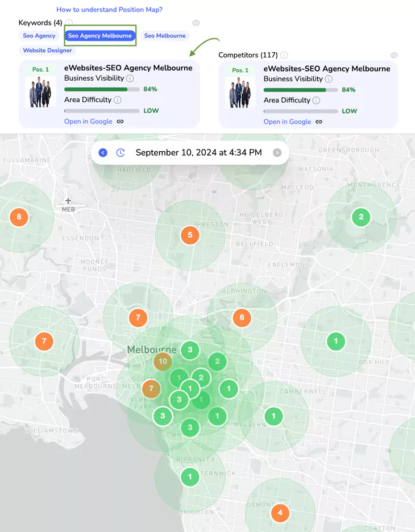The image size is (415, 532).
Task: Open in Google link in keywords card
Action: 88,122
